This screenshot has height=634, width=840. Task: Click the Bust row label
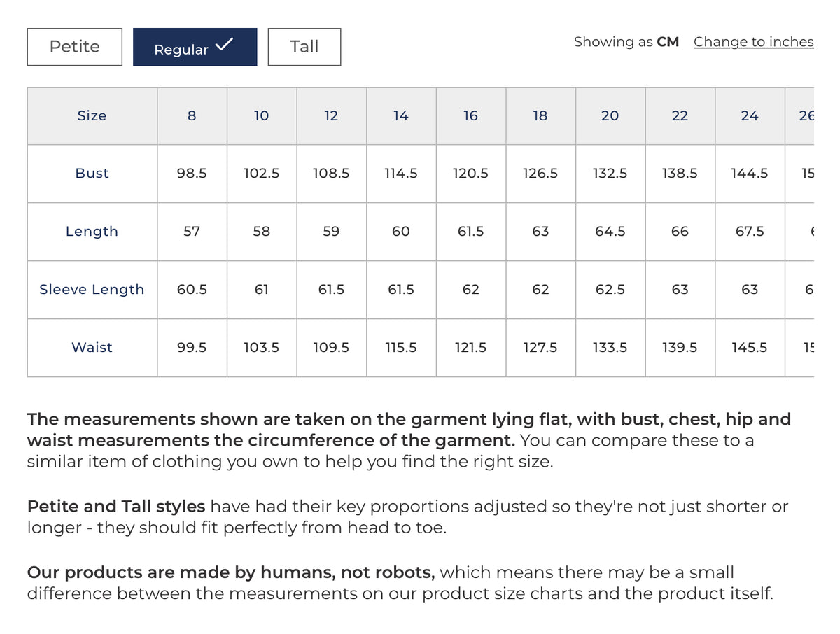pos(92,174)
